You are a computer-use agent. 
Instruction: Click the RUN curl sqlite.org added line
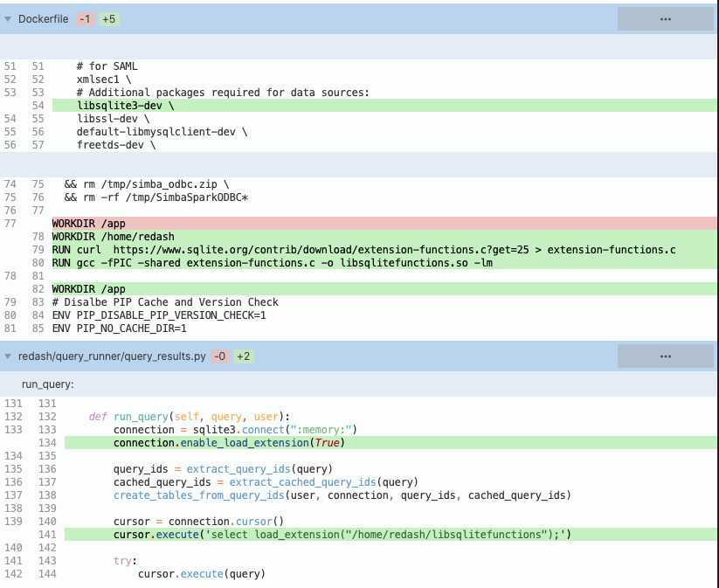pos(384,250)
